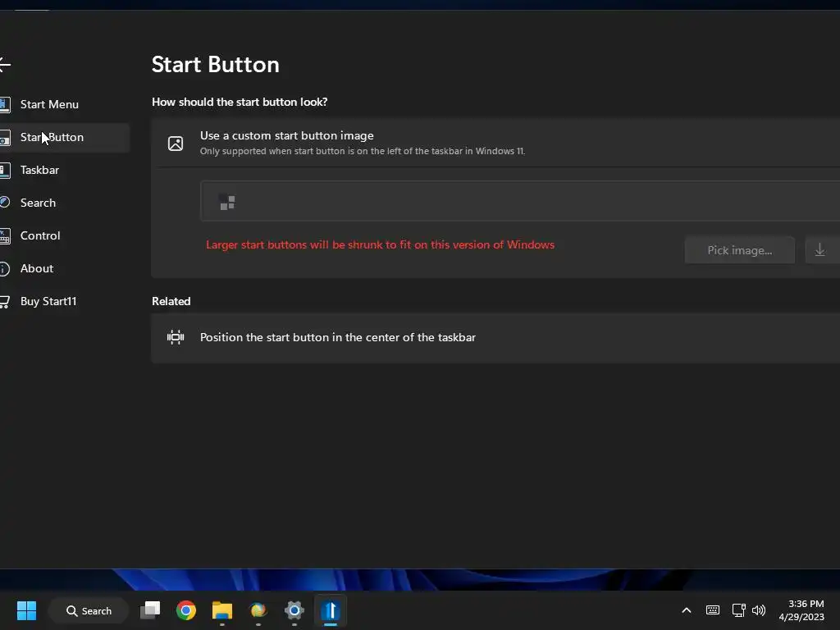Select the Start Button sidebar item
Viewport: 840px width, 630px height.
[64, 137]
